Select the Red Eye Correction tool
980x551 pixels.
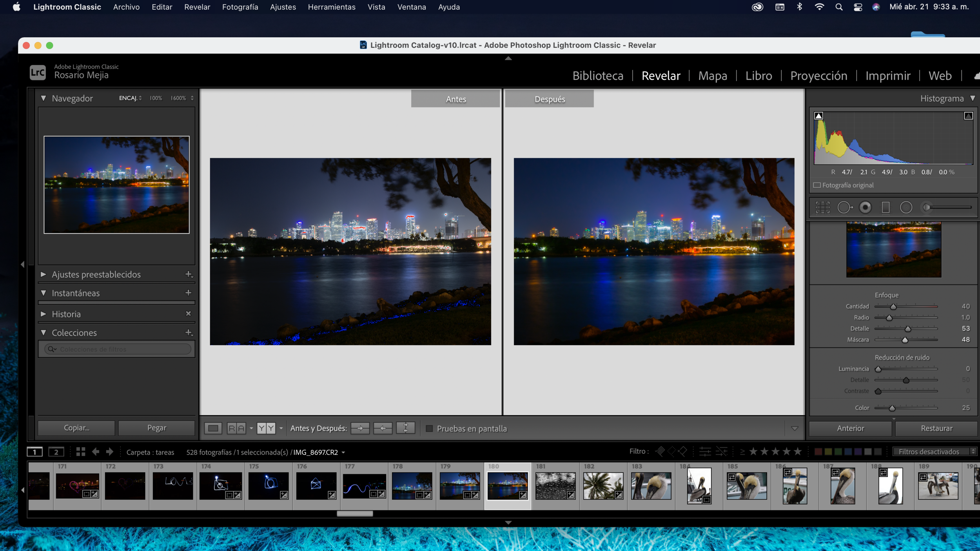(865, 207)
